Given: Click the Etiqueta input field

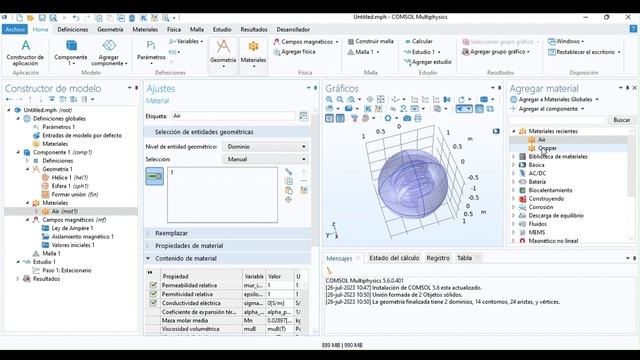Looking at the screenshot, I should (x=233, y=116).
